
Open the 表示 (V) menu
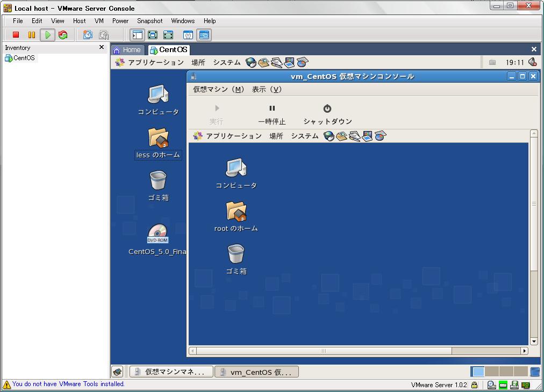(x=267, y=90)
